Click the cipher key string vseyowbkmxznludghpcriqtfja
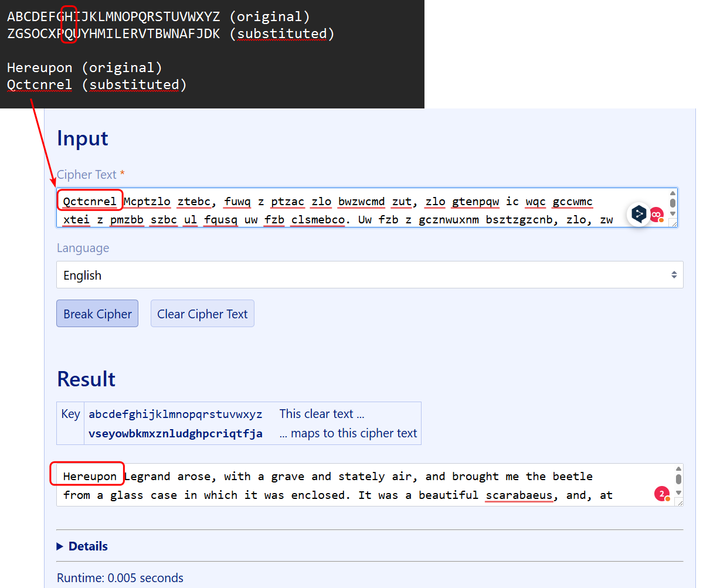The height and width of the screenshot is (588, 710). 175,434
